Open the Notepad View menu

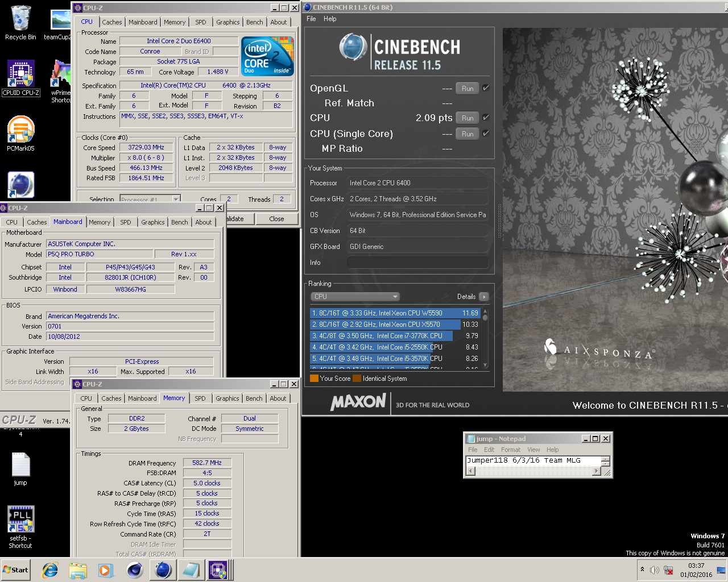click(533, 450)
